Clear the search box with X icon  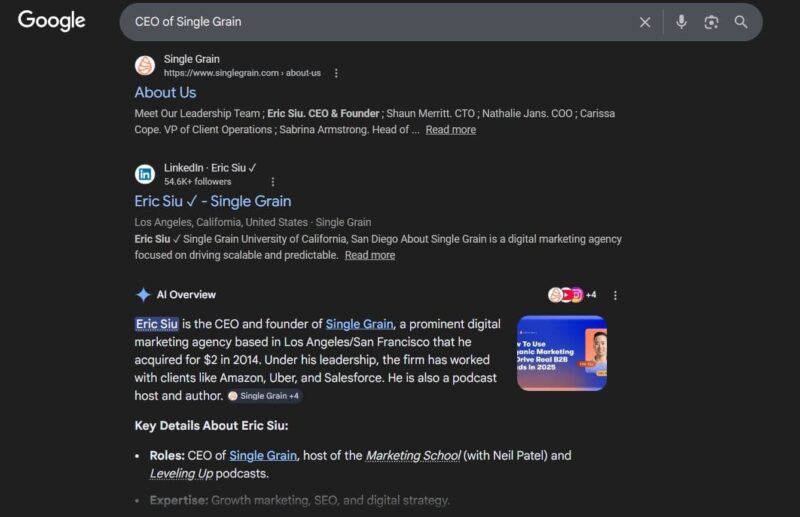point(645,22)
